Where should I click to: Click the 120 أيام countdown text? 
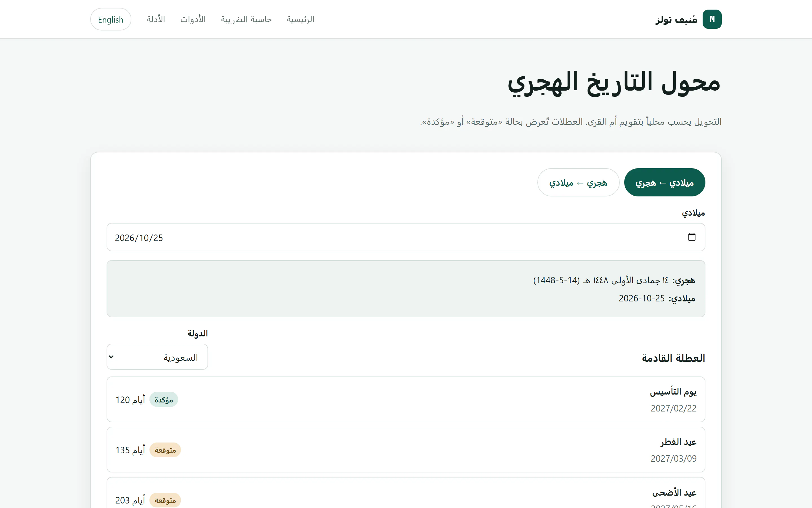coord(130,399)
